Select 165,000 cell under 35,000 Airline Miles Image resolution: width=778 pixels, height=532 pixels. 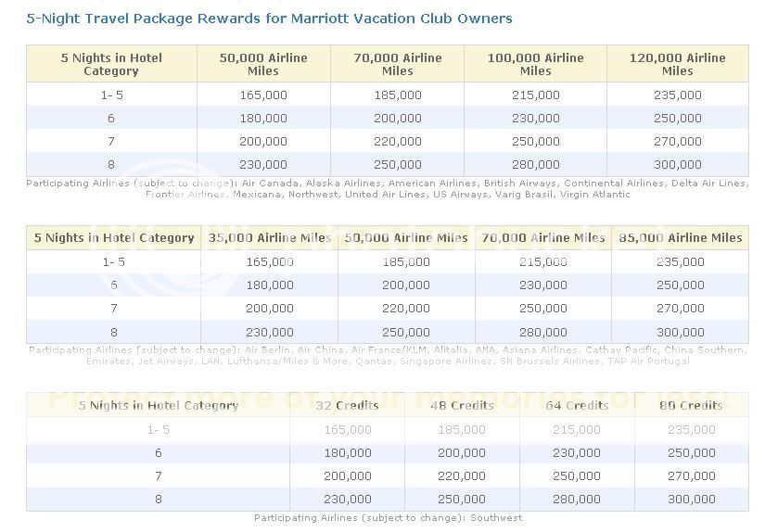point(269,262)
